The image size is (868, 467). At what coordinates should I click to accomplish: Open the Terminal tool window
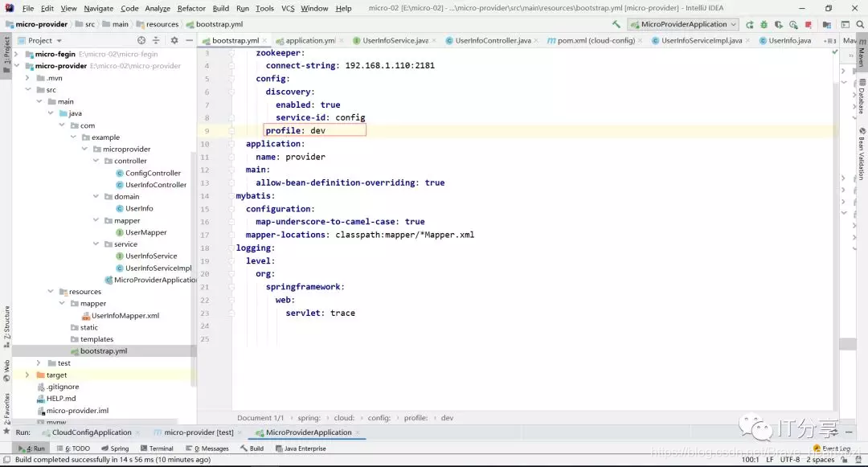(x=157, y=449)
